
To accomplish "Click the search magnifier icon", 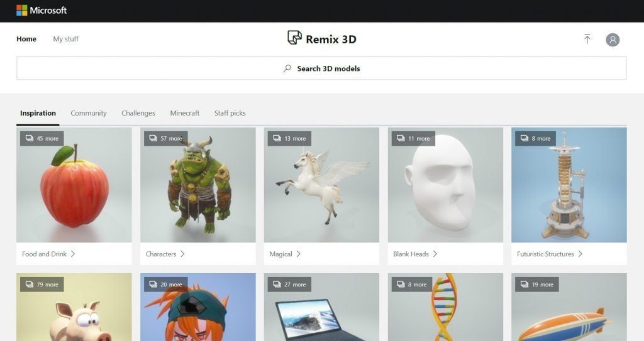I will click(287, 68).
